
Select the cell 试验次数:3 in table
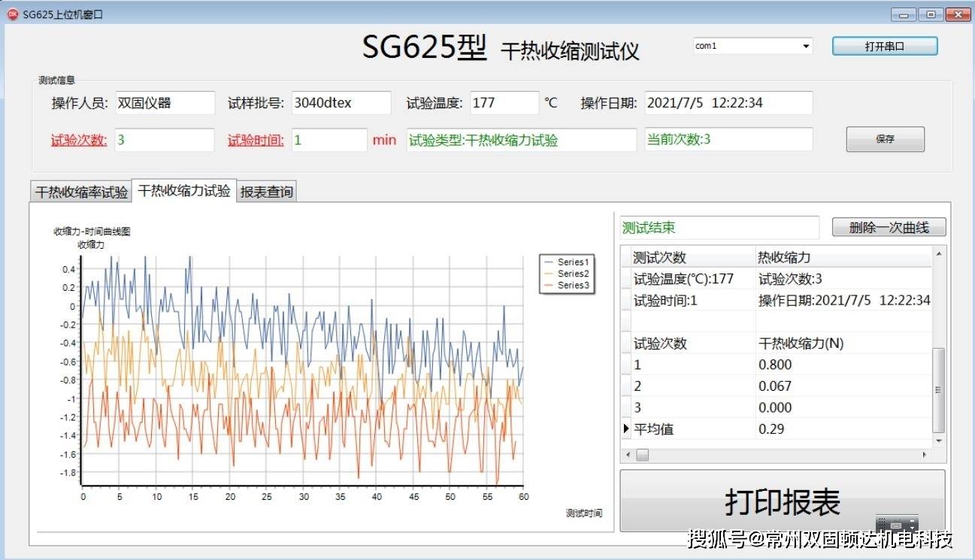point(843,279)
